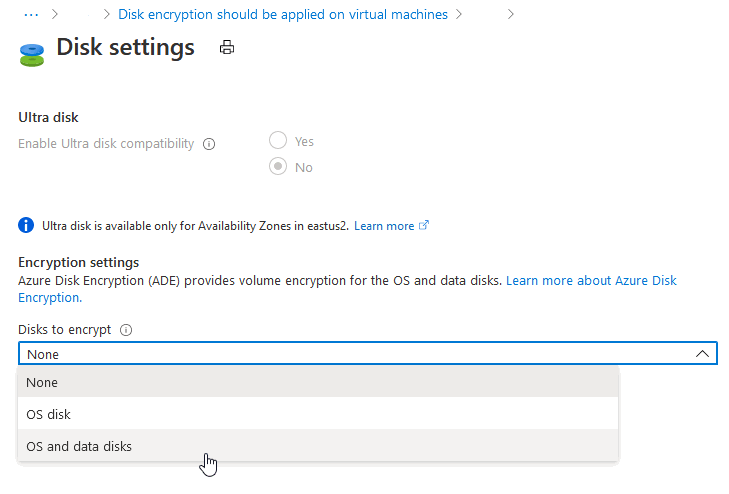This screenshot has width=729, height=494.
Task: Expand the breadcrumb ellipsis menu
Action: coord(30,15)
